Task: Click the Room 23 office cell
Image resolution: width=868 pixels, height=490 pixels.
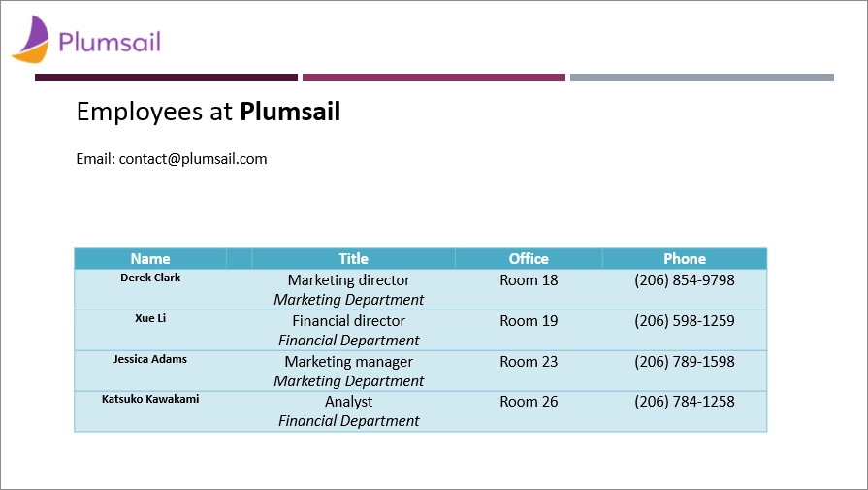Action: pyautogui.click(x=529, y=371)
